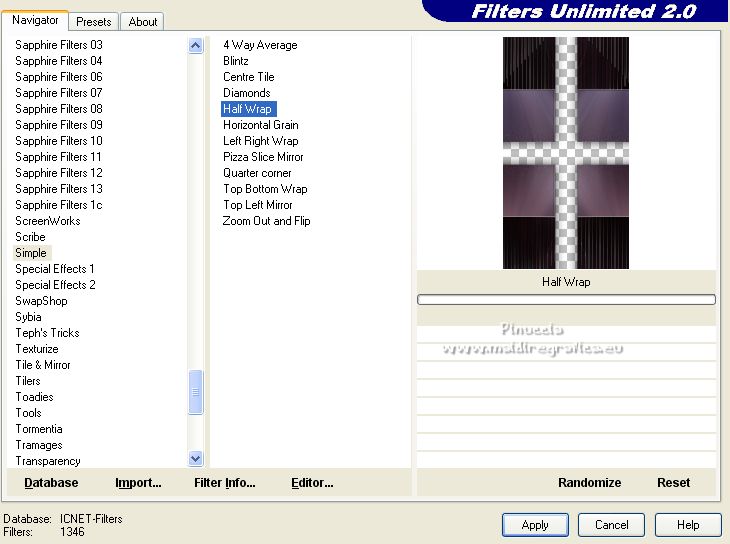Image resolution: width=730 pixels, height=544 pixels.
Task: Select the Simple category
Action: pos(31,253)
